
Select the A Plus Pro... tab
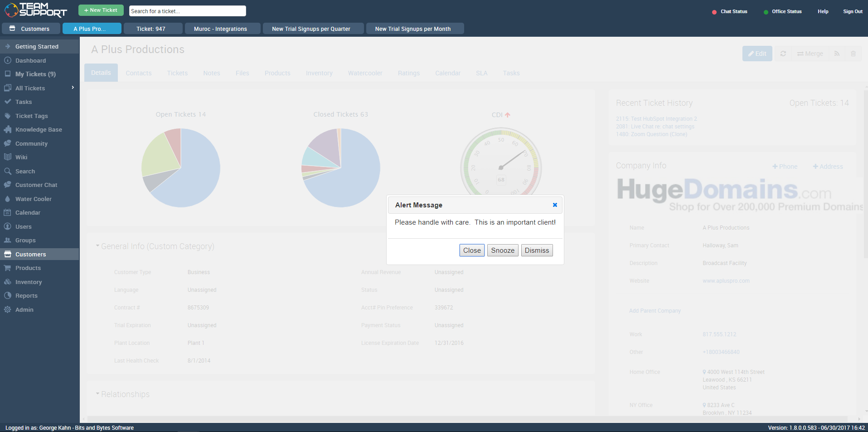click(92, 29)
